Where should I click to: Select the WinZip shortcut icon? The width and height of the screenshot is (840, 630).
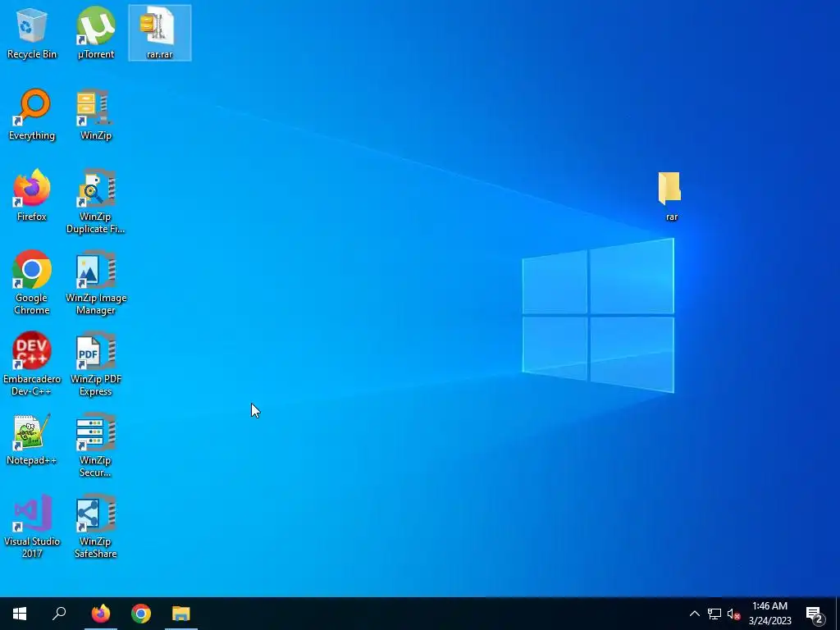pyautogui.click(x=95, y=114)
